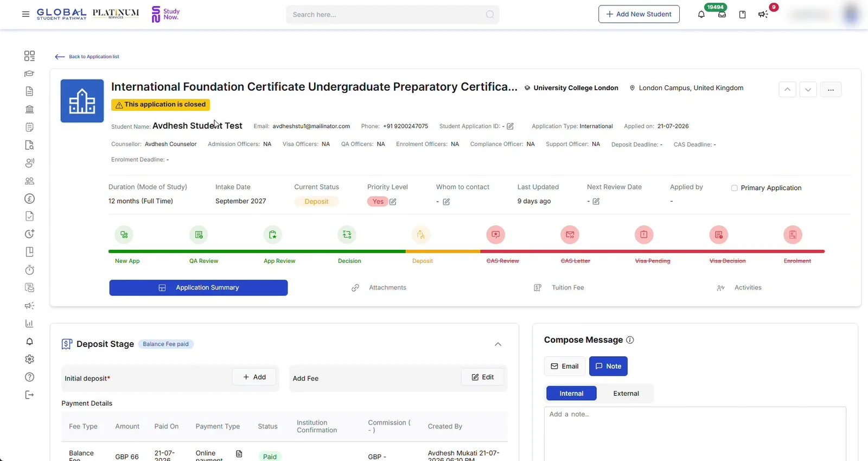Switch note type to External
The height and width of the screenshot is (461, 868).
(626, 393)
